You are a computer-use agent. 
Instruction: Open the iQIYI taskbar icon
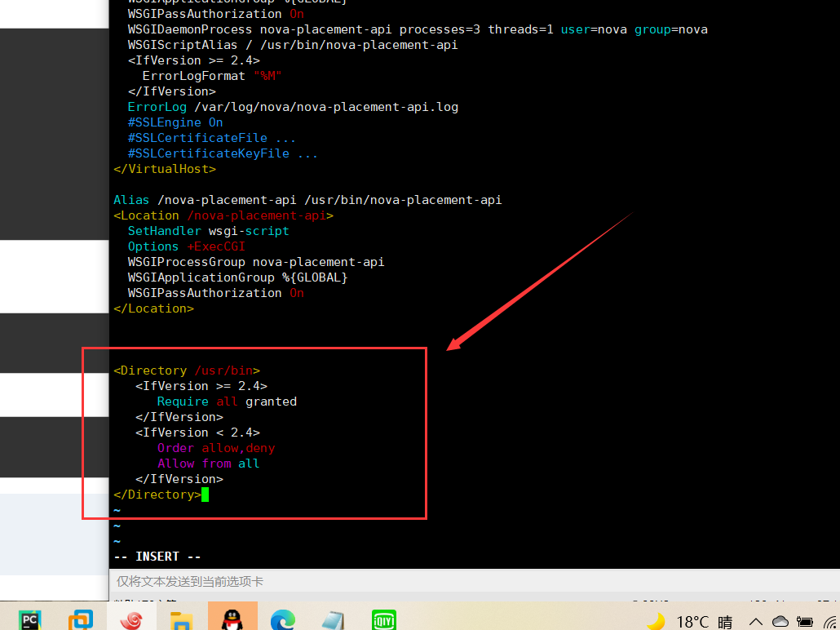[x=383, y=621]
